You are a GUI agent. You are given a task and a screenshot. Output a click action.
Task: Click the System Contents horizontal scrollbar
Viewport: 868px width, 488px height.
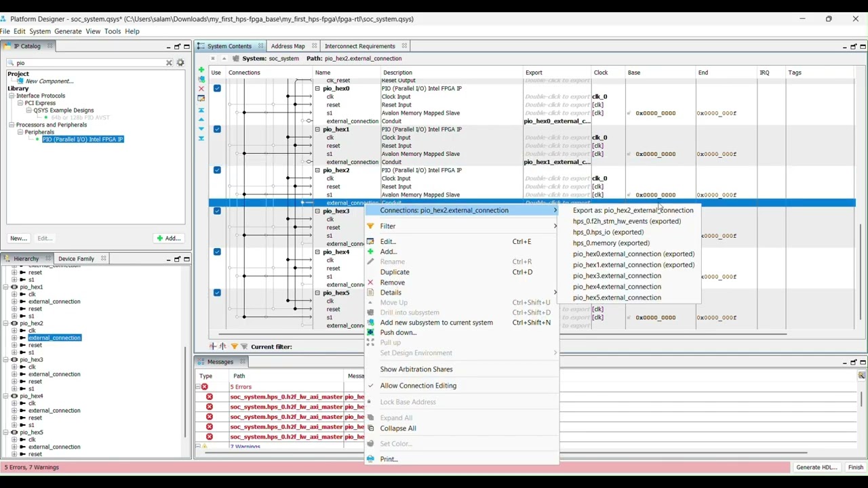[x=502, y=334]
